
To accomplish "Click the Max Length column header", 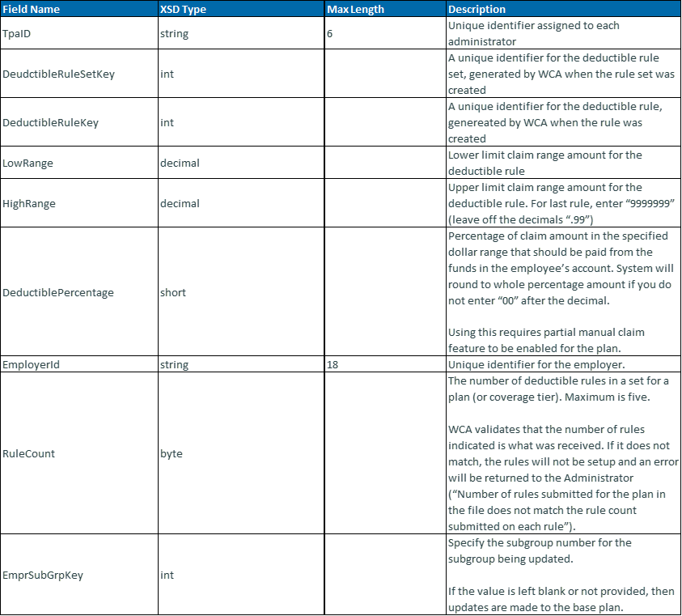I will (355, 10).
